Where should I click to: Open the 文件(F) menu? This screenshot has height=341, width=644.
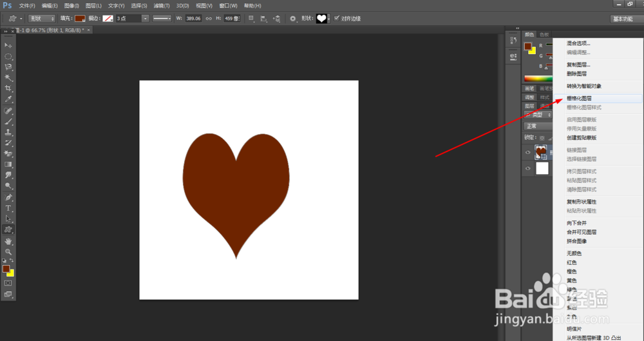[27, 6]
